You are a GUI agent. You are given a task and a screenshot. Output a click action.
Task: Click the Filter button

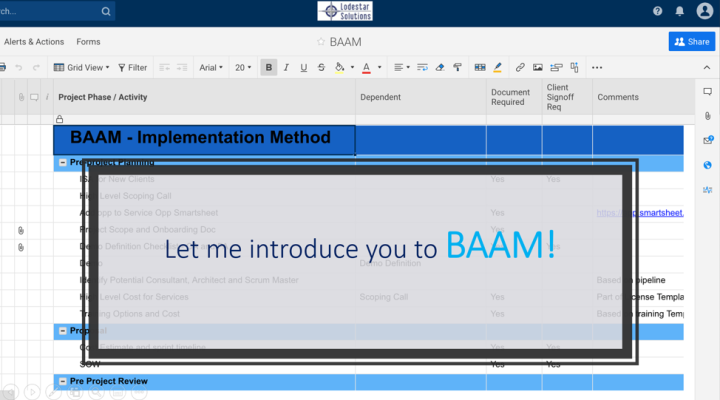(133, 68)
